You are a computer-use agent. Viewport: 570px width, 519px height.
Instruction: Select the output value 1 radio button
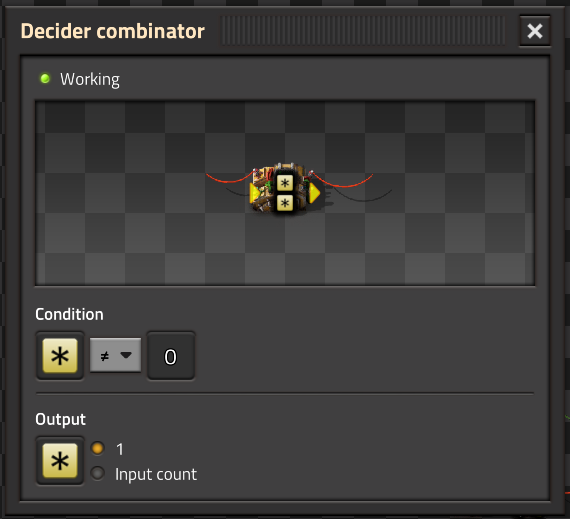97,448
